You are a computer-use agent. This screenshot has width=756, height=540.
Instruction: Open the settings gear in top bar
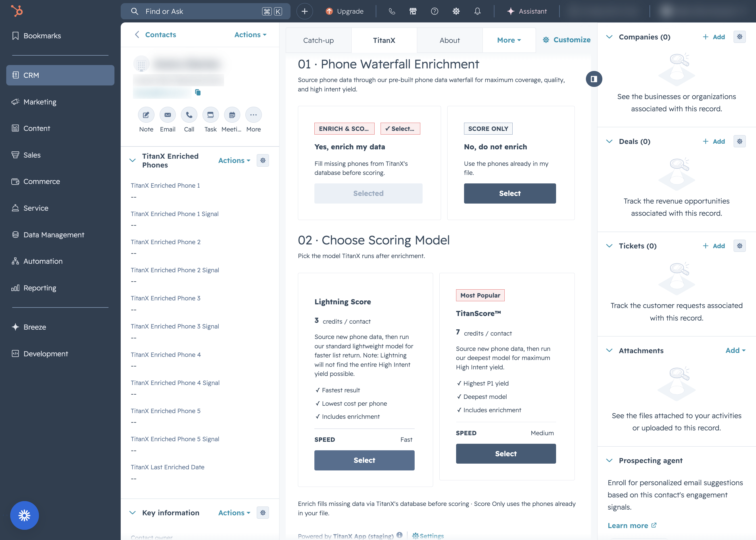click(456, 11)
